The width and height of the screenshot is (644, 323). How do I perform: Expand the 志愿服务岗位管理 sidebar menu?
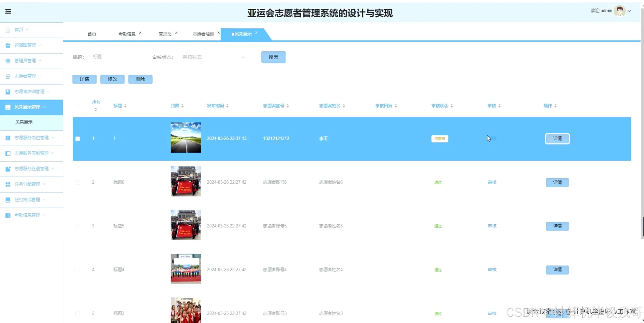(x=31, y=138)
